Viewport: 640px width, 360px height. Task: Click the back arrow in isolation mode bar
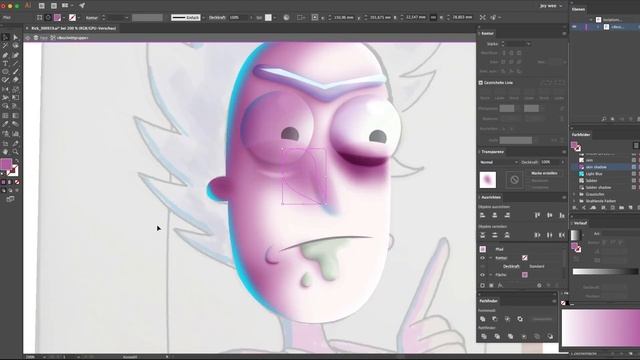click(x=28, y=38)
